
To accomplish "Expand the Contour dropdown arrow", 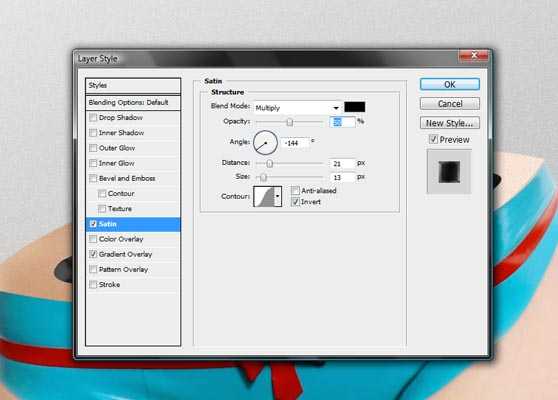I will click(278, 196).
